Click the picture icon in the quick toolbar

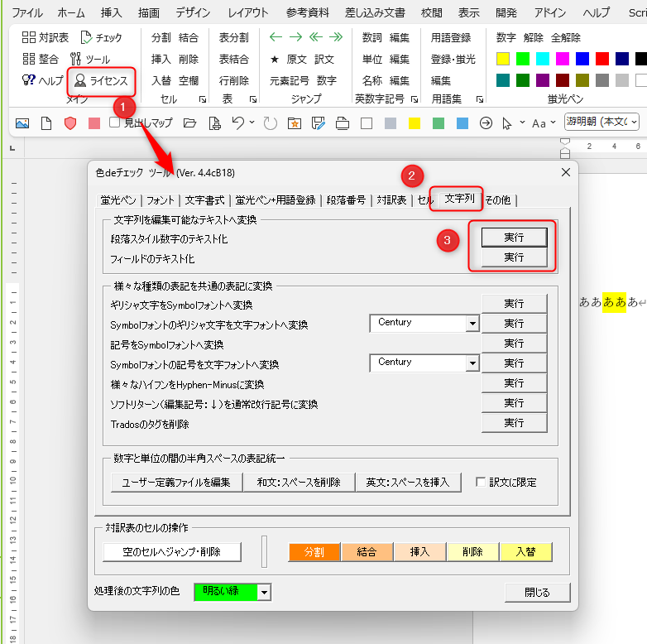[x=22, y=123]
